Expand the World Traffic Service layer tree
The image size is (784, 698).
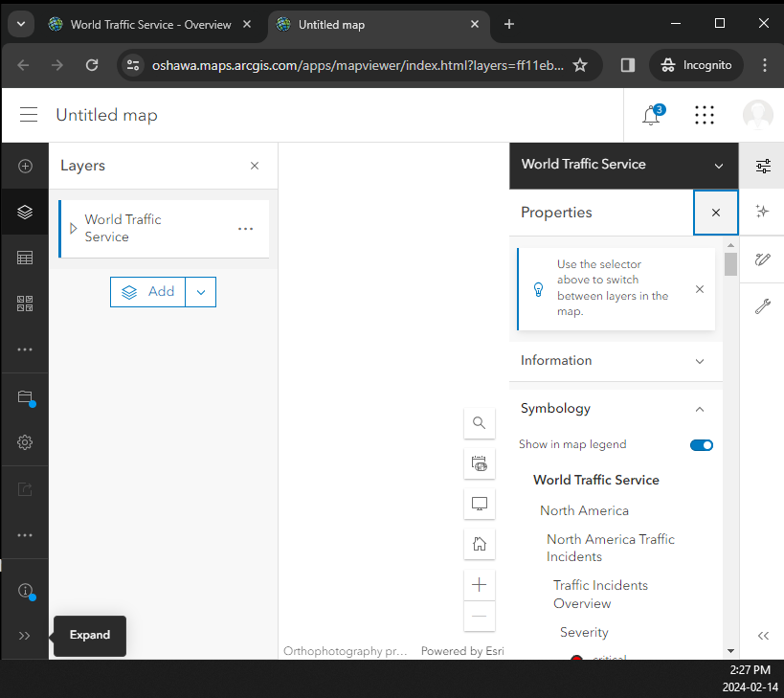74,228
